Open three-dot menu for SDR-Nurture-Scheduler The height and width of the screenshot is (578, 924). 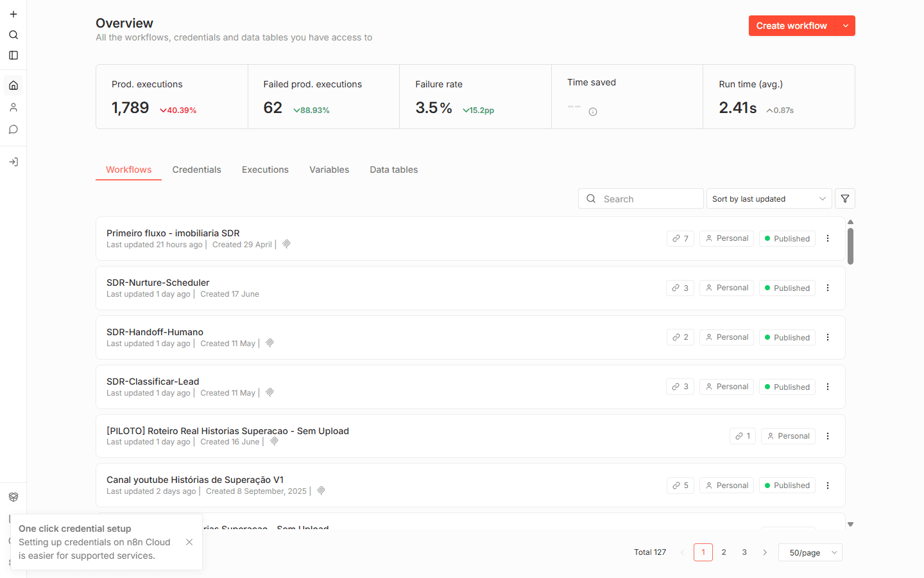click(x=828, y=288)
